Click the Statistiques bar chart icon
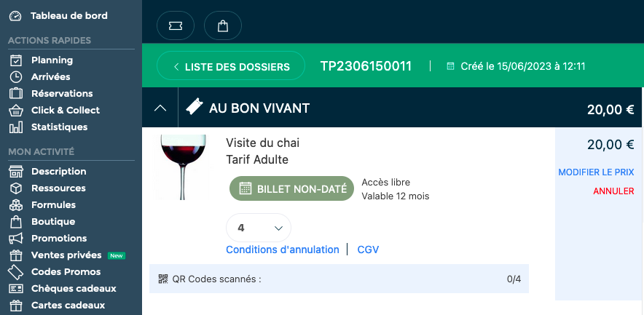This screenshot has height=315, width=644. (x=16, y=127)
